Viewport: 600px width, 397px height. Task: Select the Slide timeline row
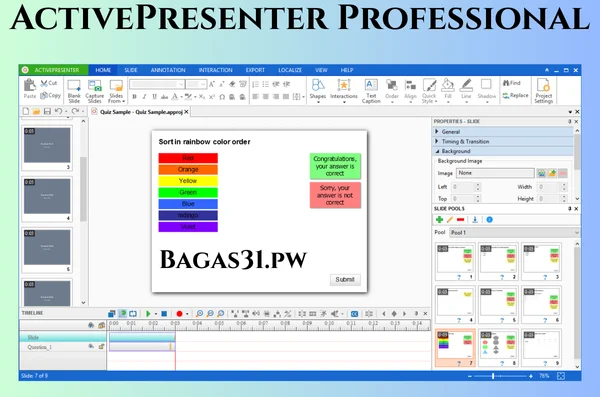[x=63, y=337]
